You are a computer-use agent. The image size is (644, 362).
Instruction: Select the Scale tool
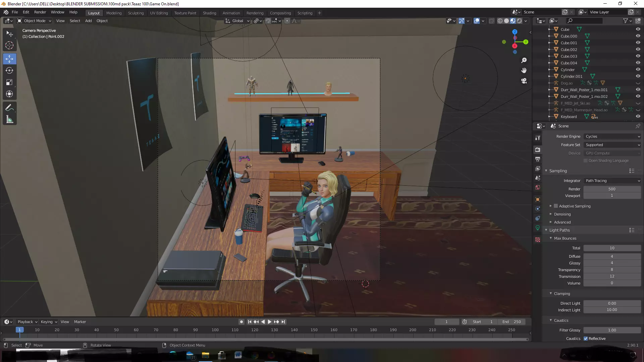tap(9, 82)
